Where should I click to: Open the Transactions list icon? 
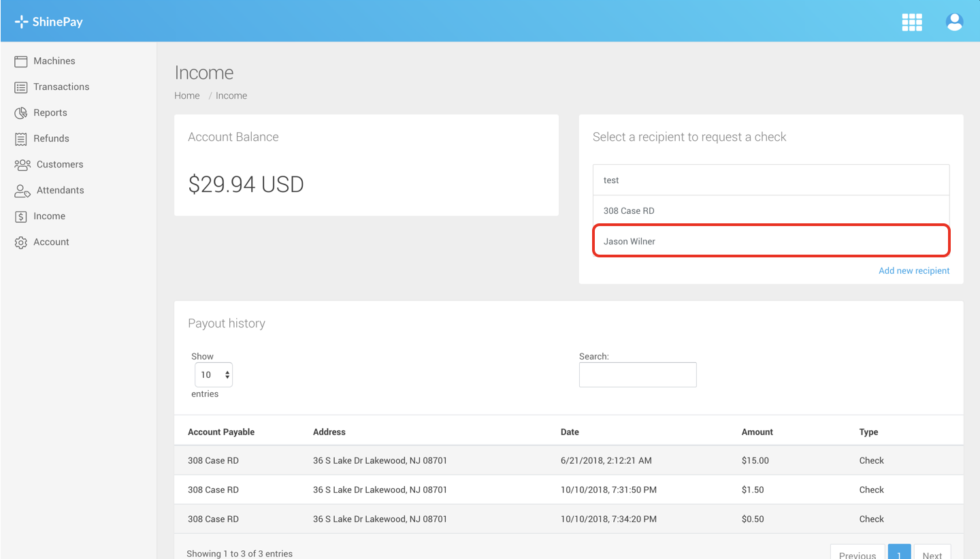[x=20, y=87]
